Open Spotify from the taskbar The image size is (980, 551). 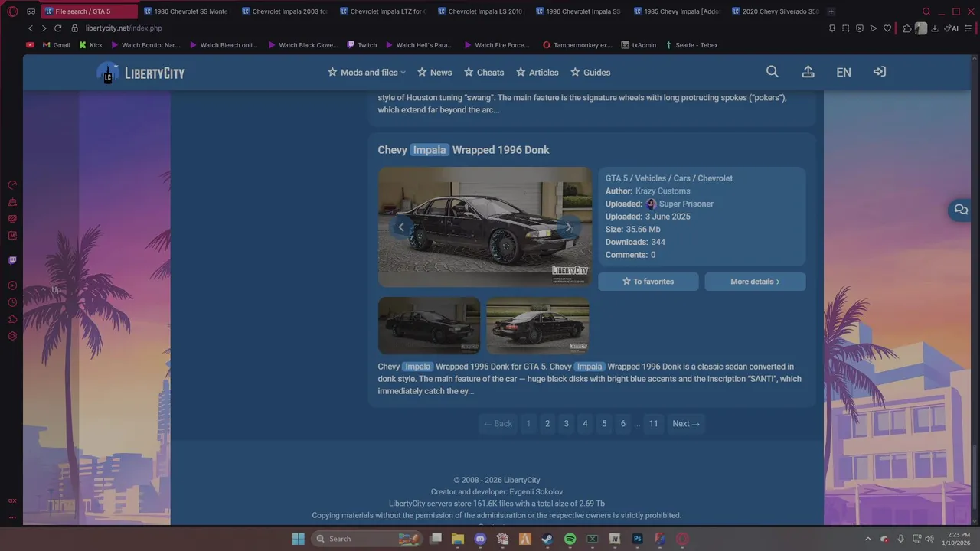[x=570, y=539]
